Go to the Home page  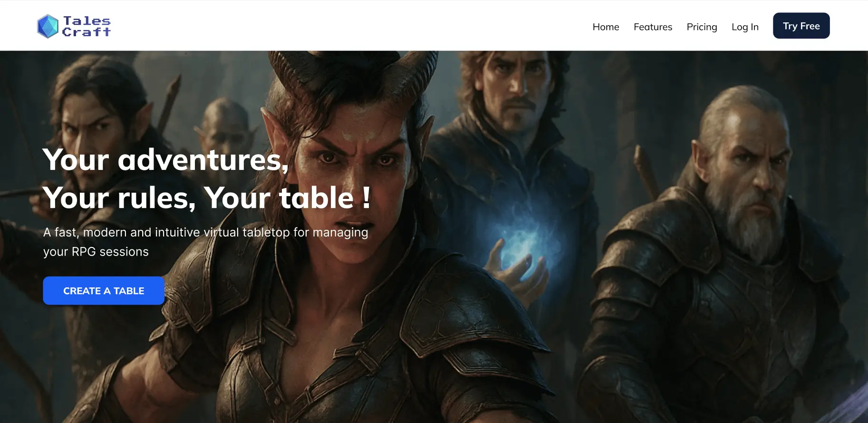coord(606,27)
